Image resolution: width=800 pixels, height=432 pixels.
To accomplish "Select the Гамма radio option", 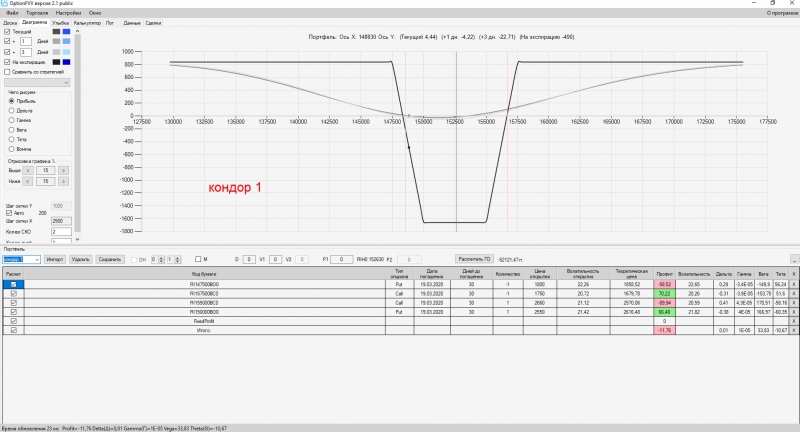I will click(11, 120).
